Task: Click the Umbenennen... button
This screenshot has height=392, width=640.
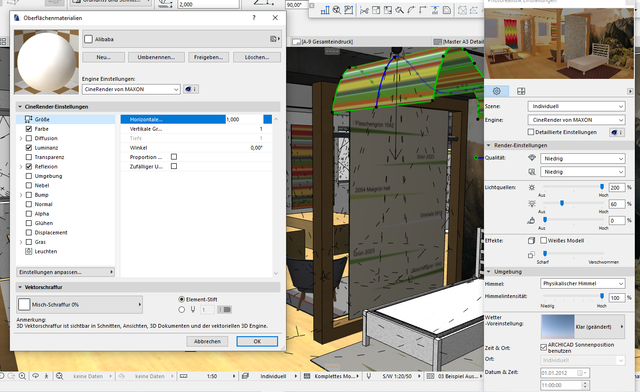Action: coord(156,57)
